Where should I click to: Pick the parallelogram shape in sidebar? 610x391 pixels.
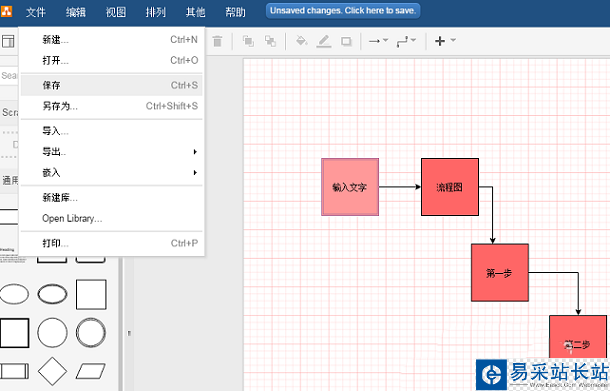(x=91, y=371)
